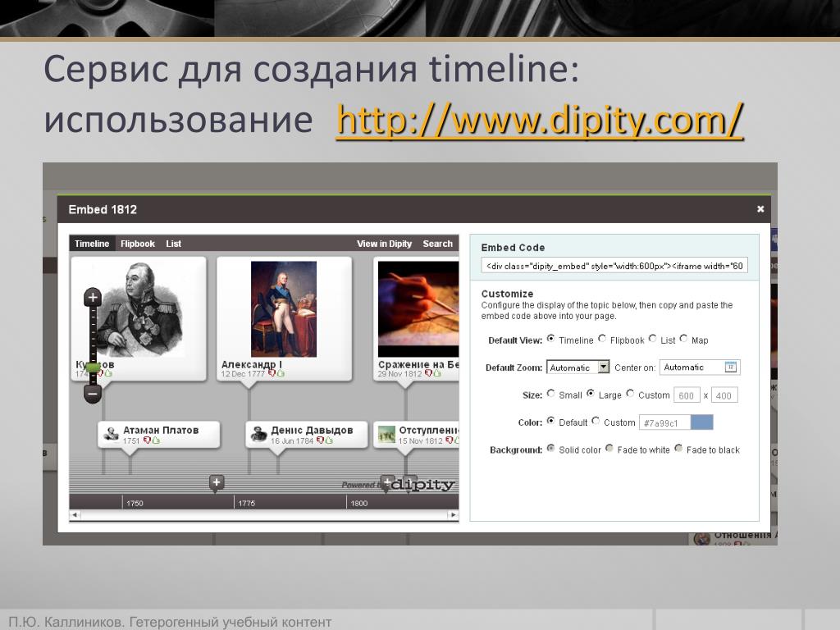840x630 pixels.
Task: Click thumbs down icon under Сражение на Бе event
Action: coord(428,373)
